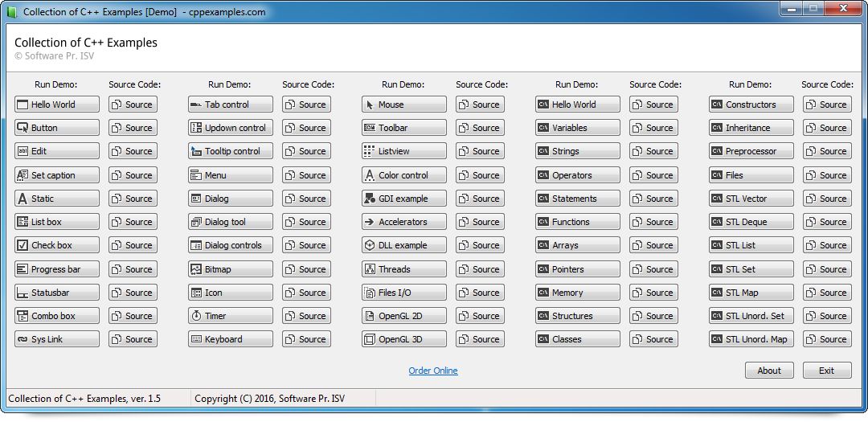Screen dimensions: 868x422
Task: Launch the Pointers console demo
Action: point(578,269)
